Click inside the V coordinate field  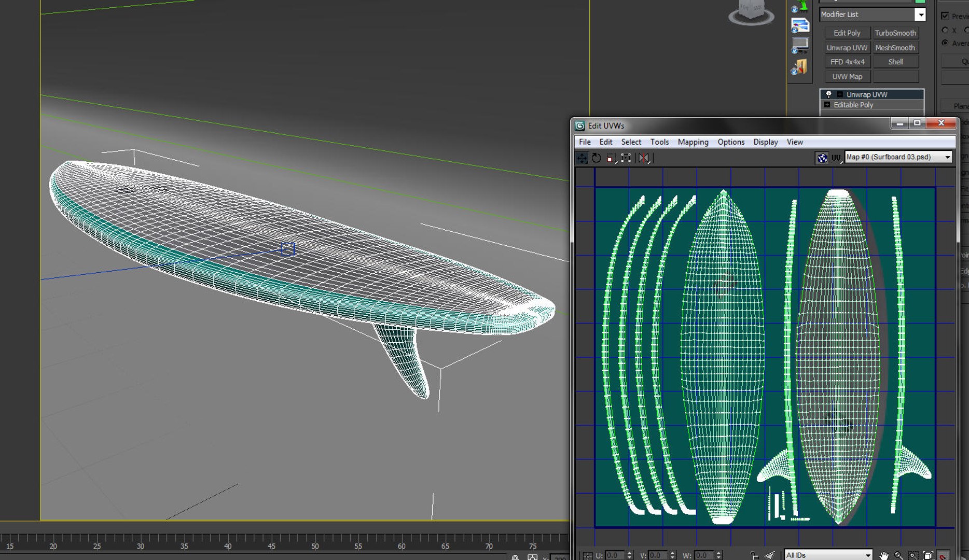click(x=657, y=555)
